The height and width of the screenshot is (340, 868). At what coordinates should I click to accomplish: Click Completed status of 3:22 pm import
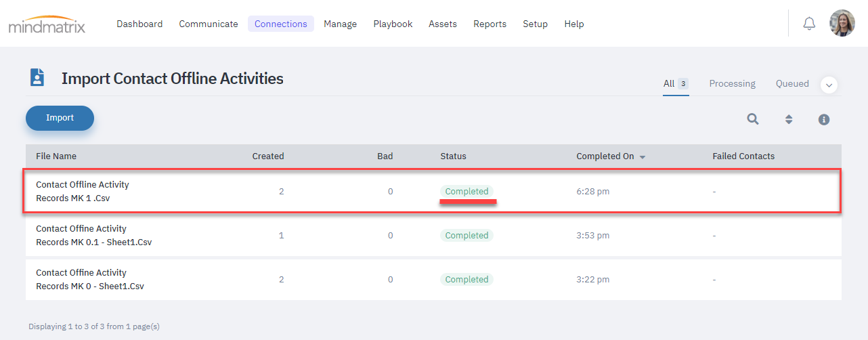[466, 279]
